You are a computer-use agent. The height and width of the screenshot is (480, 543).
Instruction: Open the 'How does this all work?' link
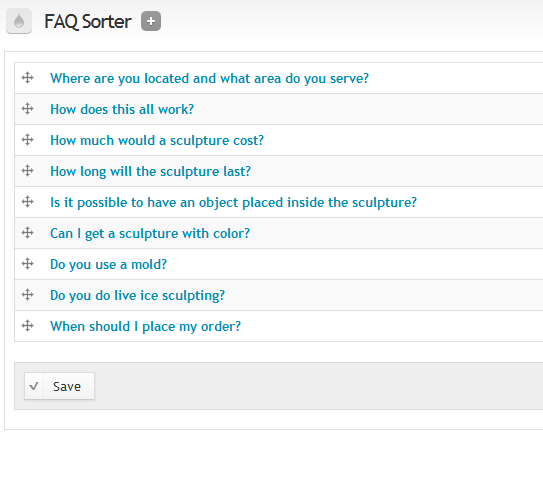point(122,109)
